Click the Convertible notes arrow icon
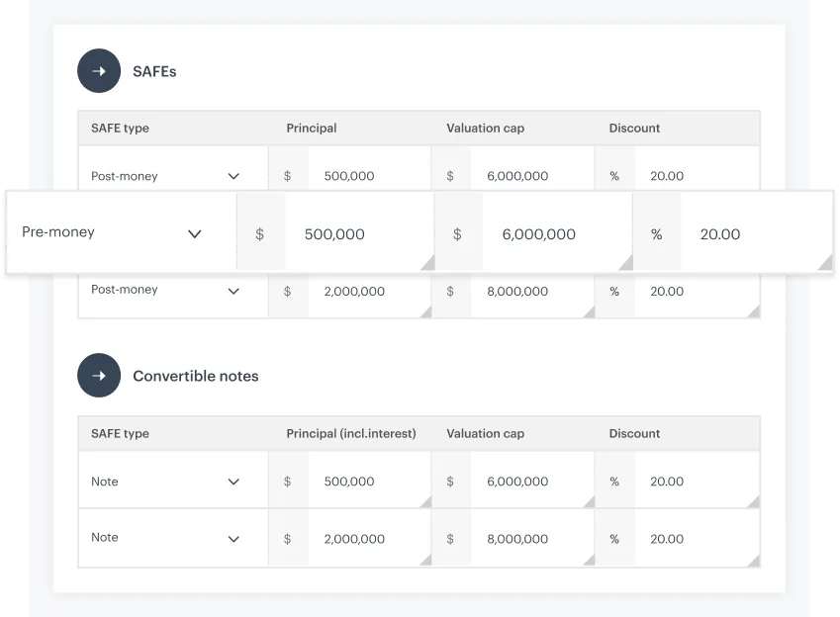This screenshot has width=840, height=617. (x=99, y=376)
